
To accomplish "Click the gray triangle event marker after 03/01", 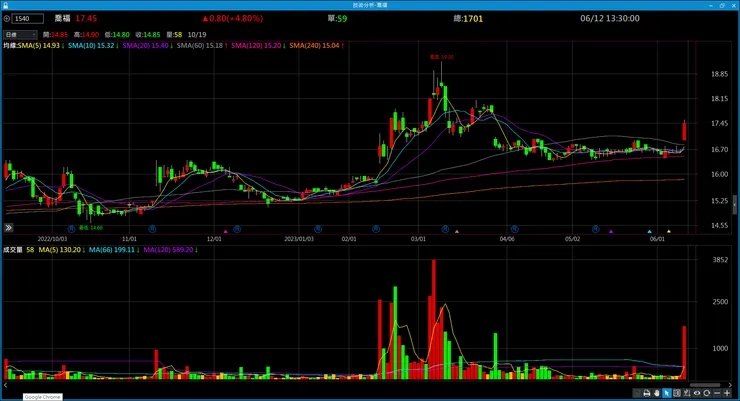I will point(457,231).
